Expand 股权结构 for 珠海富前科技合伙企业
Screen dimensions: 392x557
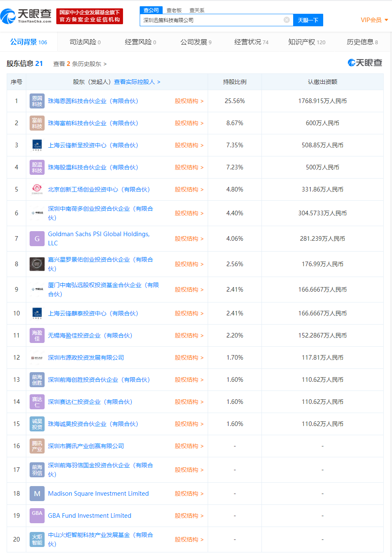tap(189, 123)
